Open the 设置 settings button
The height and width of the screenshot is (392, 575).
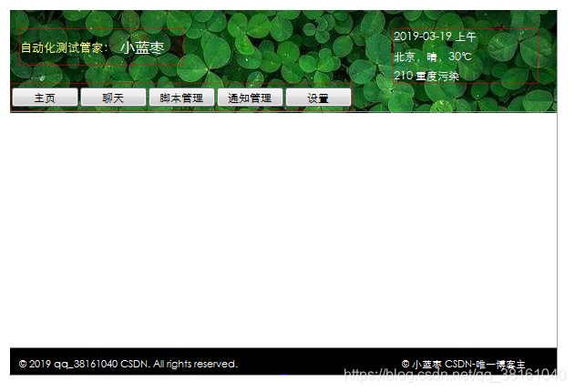tap(318, 98)
